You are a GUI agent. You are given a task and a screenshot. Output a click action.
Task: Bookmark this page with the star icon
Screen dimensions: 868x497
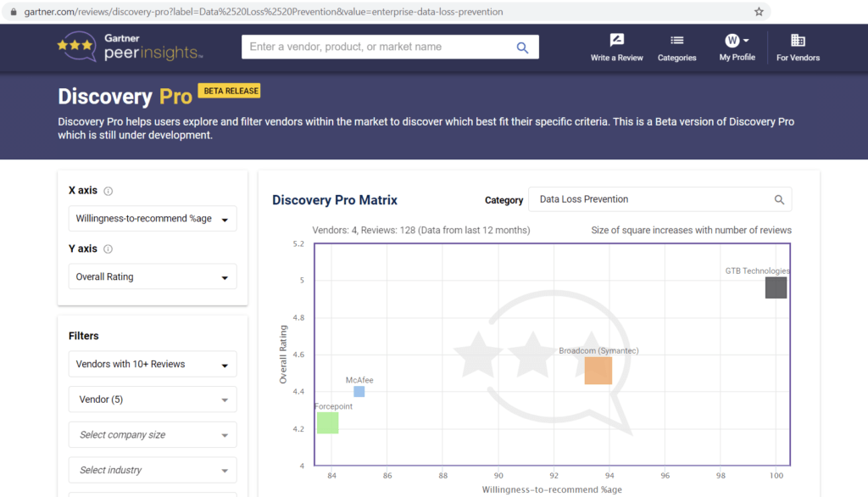pos(759,12)
